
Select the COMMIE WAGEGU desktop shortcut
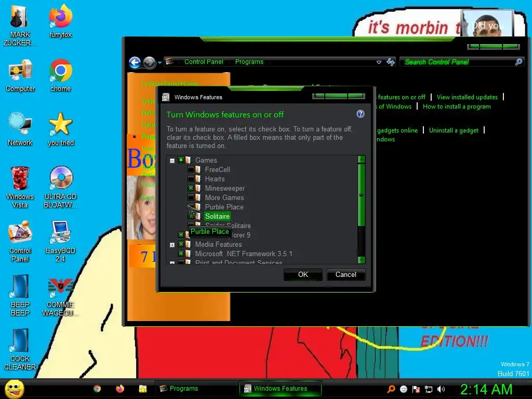tap(60, 298)
